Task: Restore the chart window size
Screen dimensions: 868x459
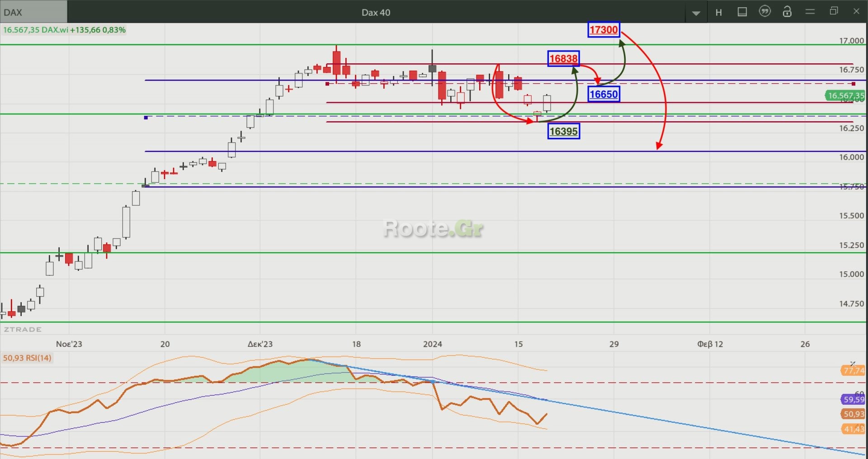Action: click(x=834, y=11)
